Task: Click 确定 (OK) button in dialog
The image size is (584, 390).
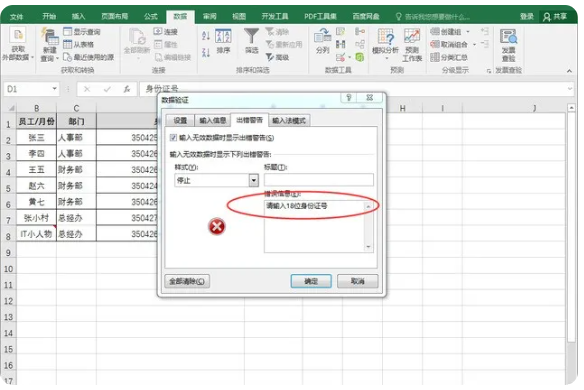Action: 311,281
